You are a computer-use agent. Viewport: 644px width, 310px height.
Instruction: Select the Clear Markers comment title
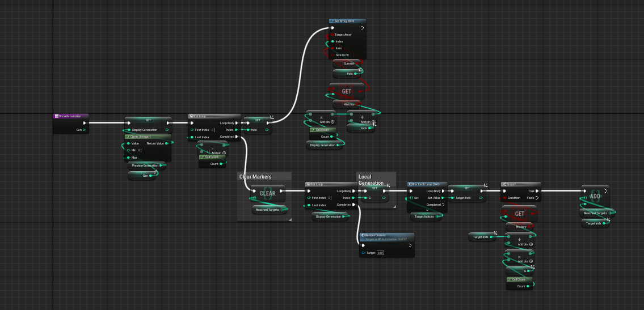tap(255, 177)
